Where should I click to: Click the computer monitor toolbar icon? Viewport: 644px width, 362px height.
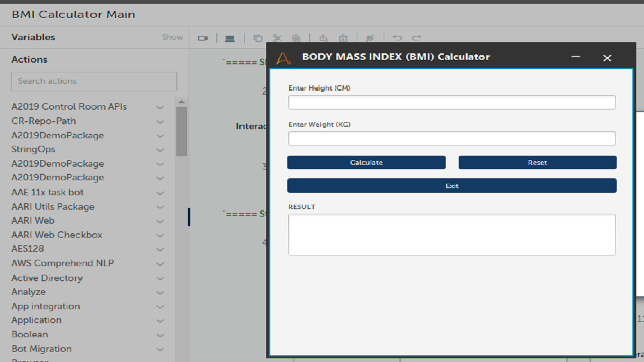(x=230, y=38)
